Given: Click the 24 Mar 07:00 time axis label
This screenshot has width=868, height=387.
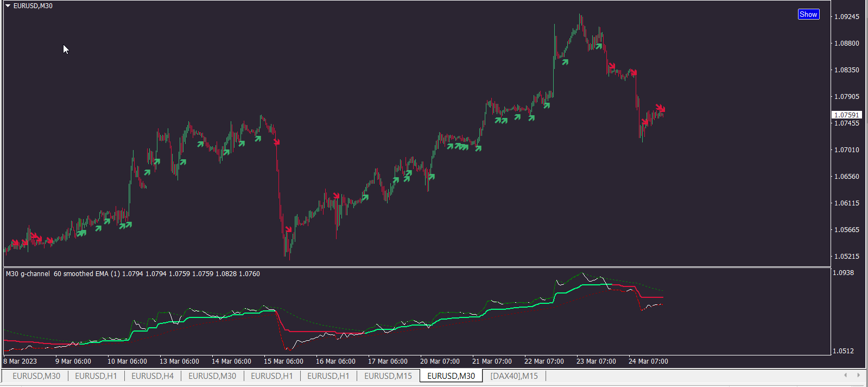Looking at the screenshot, I should tap(648, 361).
